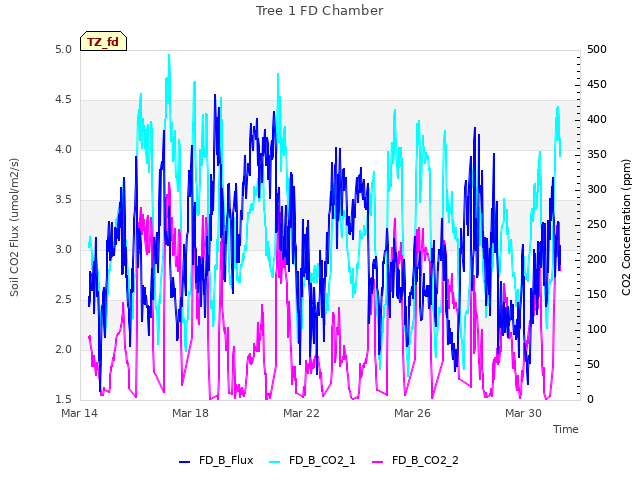Image resolution: width=640 pixels, height=480 pixels.
Task: Click the 4.5 left axis value
Action: 63,100
